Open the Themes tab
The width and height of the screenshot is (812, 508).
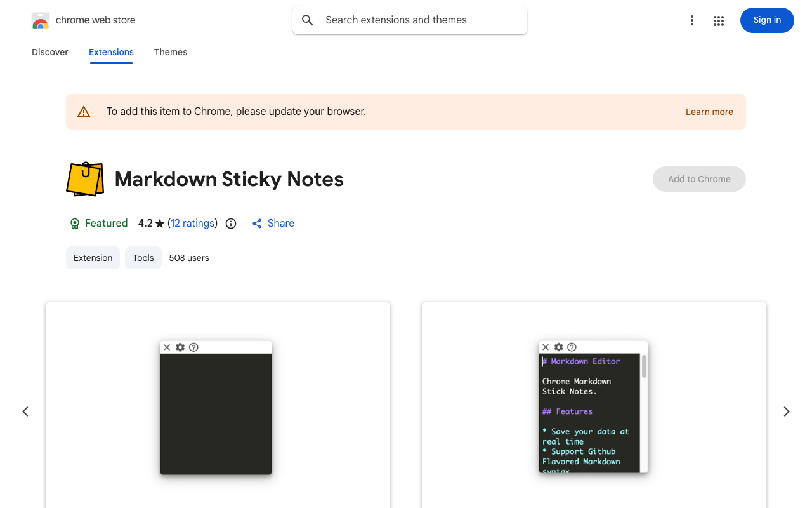[171, 52]
